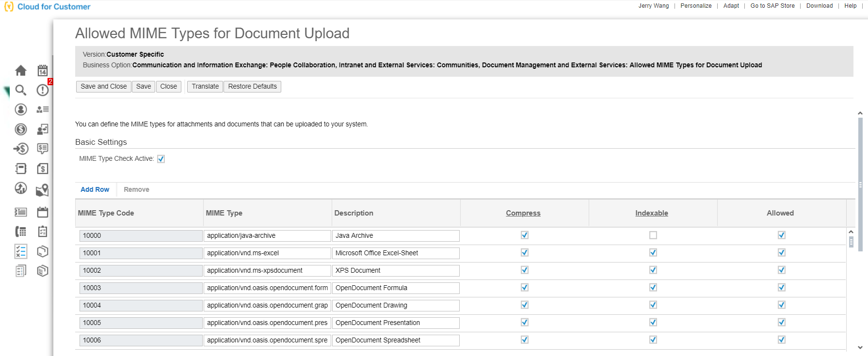Click the Description field for OpenDocument Drawing

coord(396,306)
